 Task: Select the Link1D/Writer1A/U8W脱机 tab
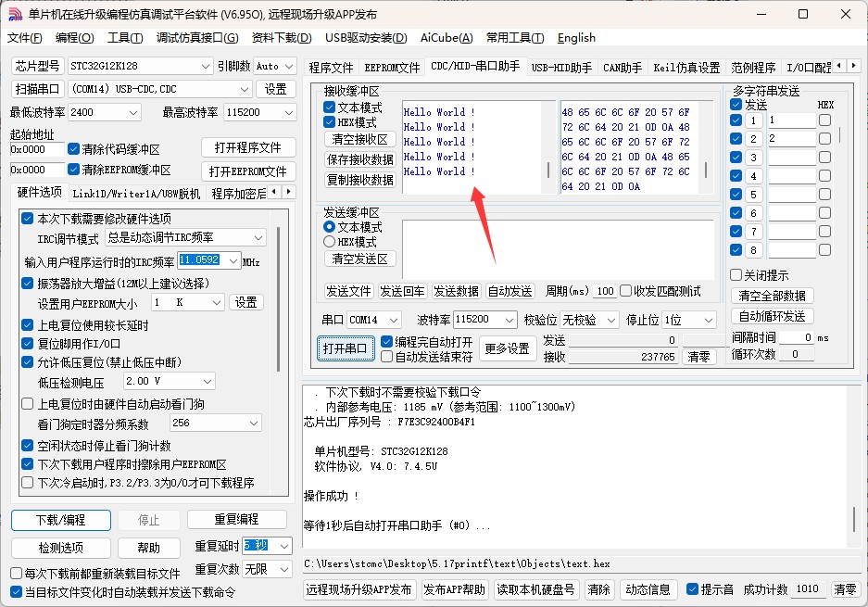tap(136, 194)
